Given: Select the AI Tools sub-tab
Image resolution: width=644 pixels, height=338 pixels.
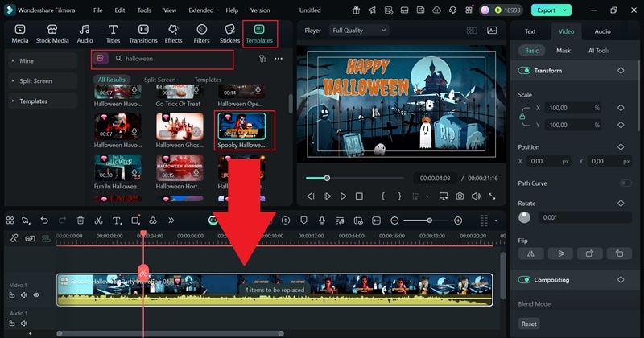Looking at the screenshot, I should (598, 51).
